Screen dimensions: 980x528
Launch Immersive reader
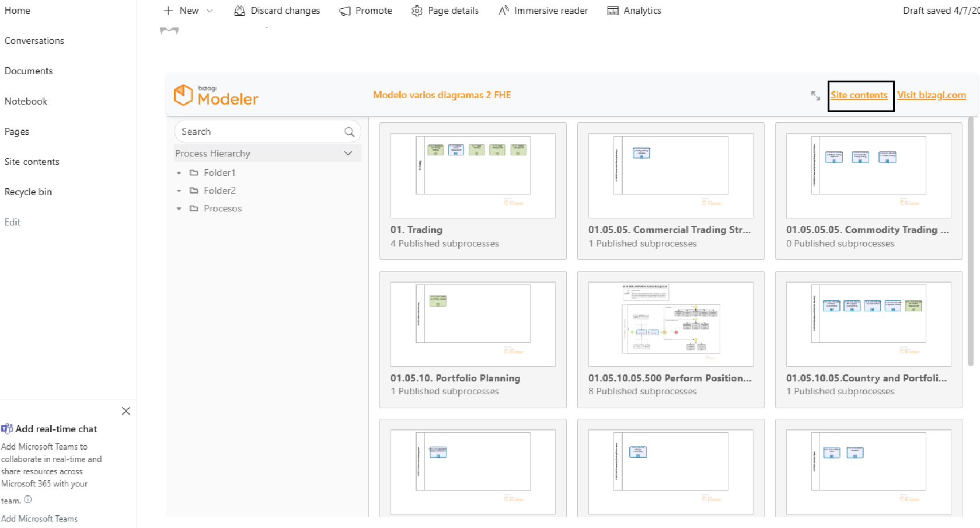[543, 11]
